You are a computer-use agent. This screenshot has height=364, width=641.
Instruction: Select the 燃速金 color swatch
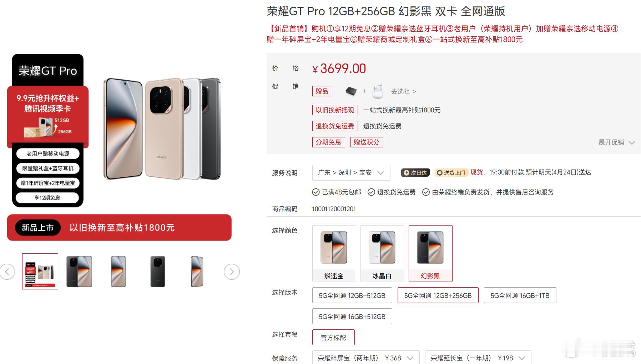click(x=334, y=253)
